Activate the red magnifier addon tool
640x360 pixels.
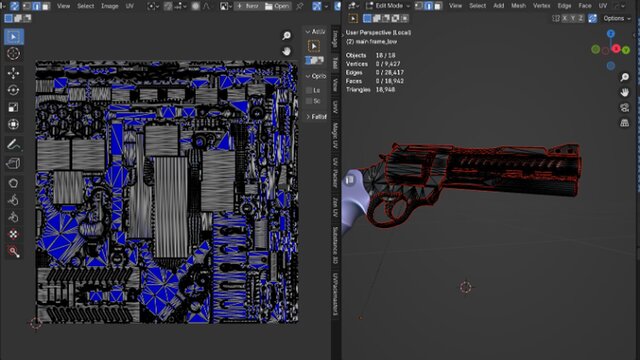point(13,252)
